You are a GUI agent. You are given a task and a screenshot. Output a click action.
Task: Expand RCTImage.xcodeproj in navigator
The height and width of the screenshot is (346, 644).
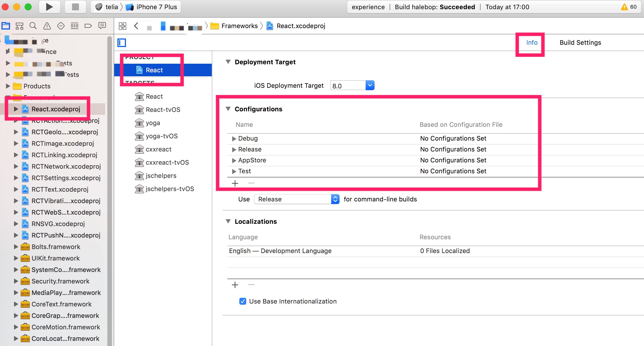pyautogui.click(x=16, y=143)
